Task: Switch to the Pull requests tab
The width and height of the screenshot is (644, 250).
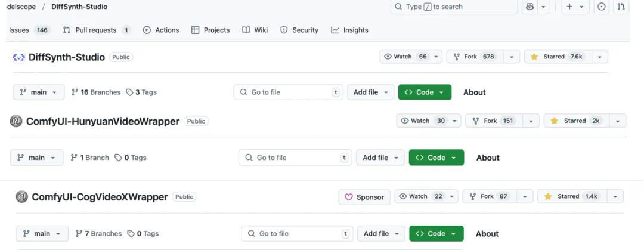Action: [97, 30]
